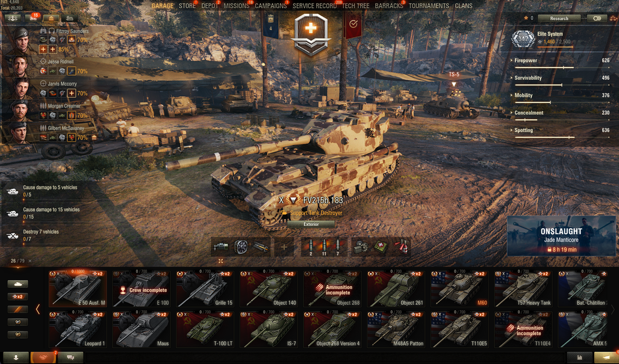The height and width of the screenshot is (364, 619).
Task: Toggle the x2 bonus carousel filter
Action: (18, 297)
